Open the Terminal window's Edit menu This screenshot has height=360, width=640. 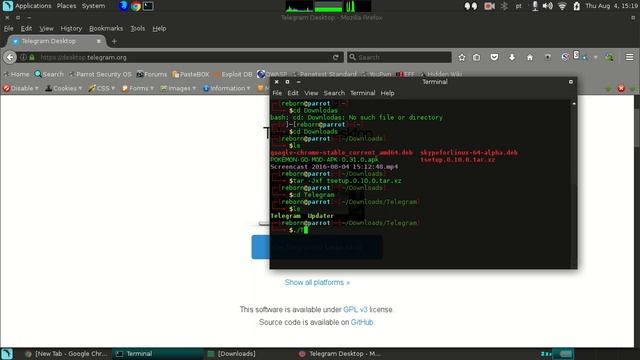tap(293, 93)
